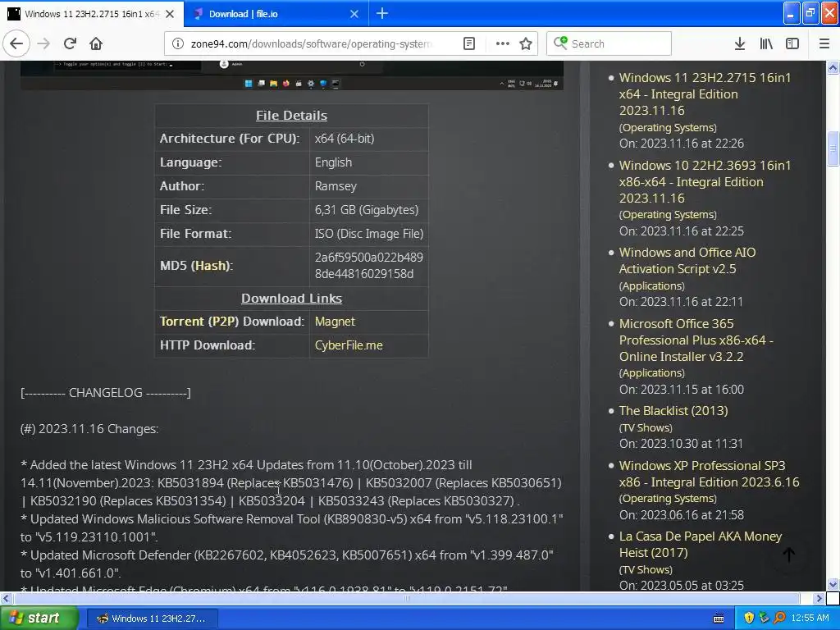Screen dimensions: 840x630
Task: Click the security shield tray icon
Action: [749, 619]
